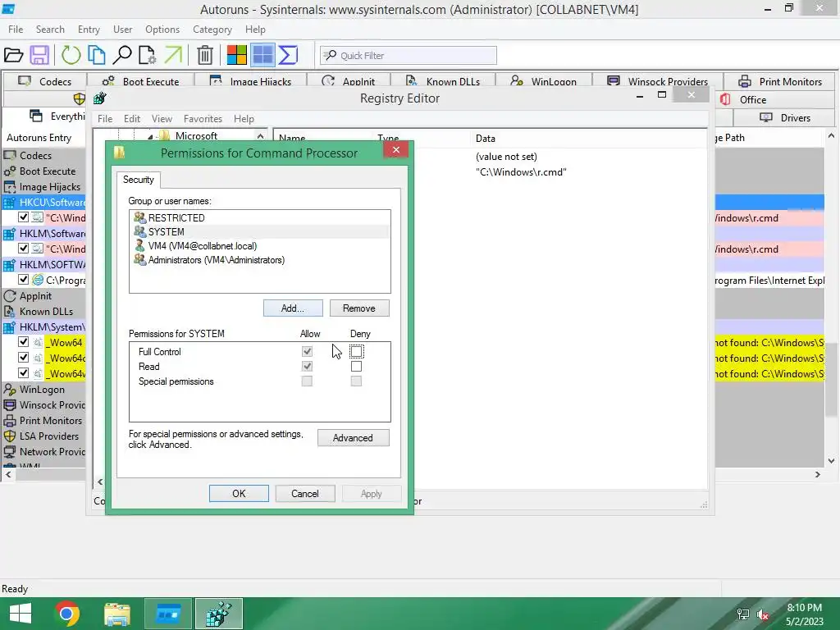This screenshot has width=840, height=630.
Task: Uncheck the HKCU "C:\Wind entry checkbox
Action: click(x=23, y=217)
